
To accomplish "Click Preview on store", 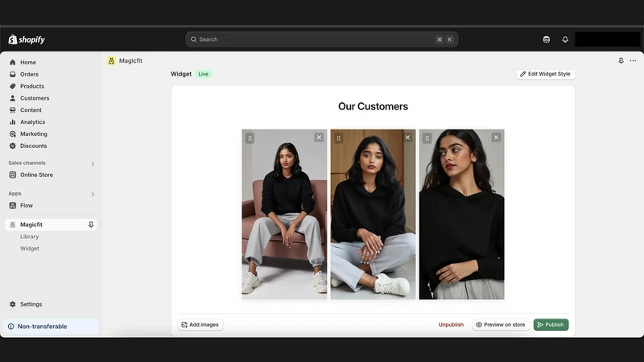I will click(x=501, y=325).
